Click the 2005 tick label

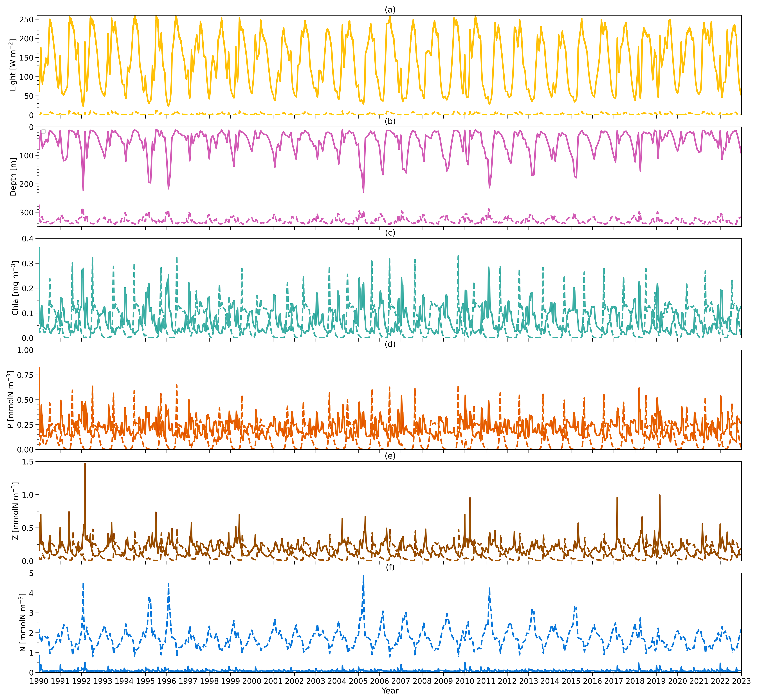click(358, 681)
